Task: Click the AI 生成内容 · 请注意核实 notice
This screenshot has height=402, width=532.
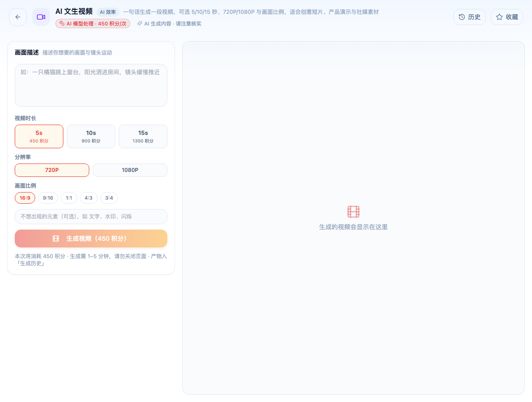Action: 169,24
